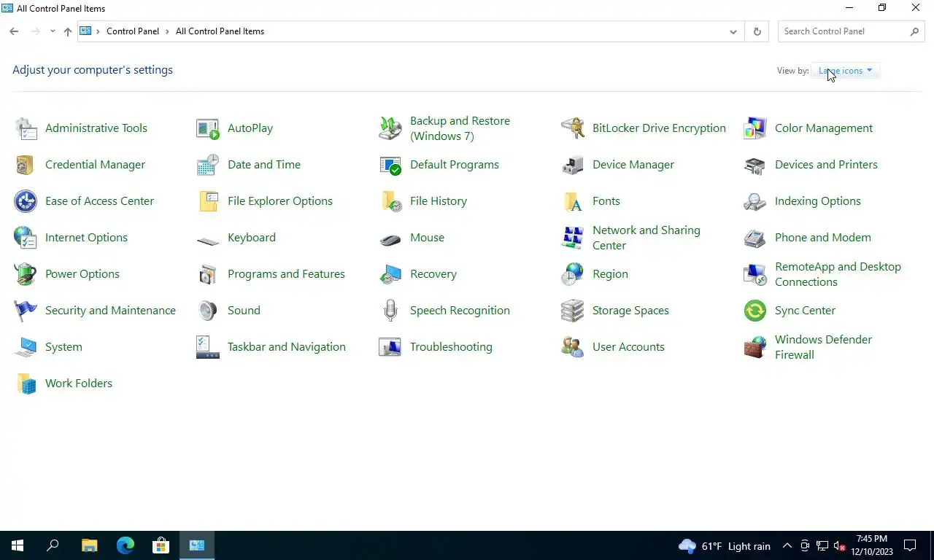The height and width of the screenshot is (560, 934).
Task: Go back with the Back arrow
Action: click(14, 31)
